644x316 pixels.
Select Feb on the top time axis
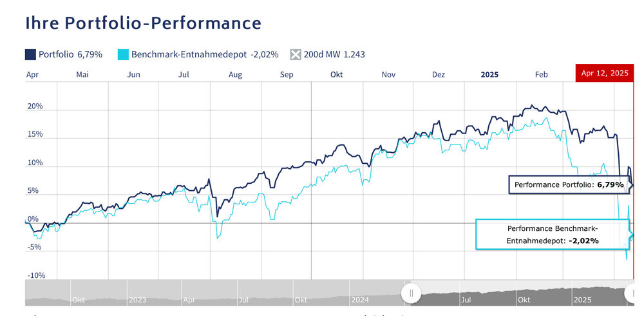pos(541,75)
